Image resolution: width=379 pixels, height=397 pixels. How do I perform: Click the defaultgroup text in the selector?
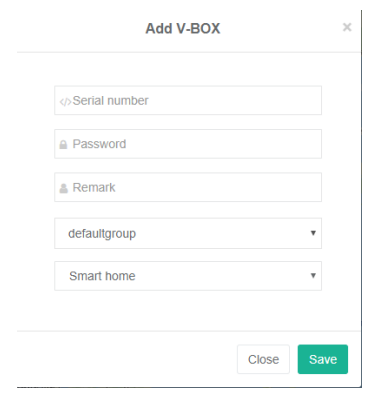[102, 234]
